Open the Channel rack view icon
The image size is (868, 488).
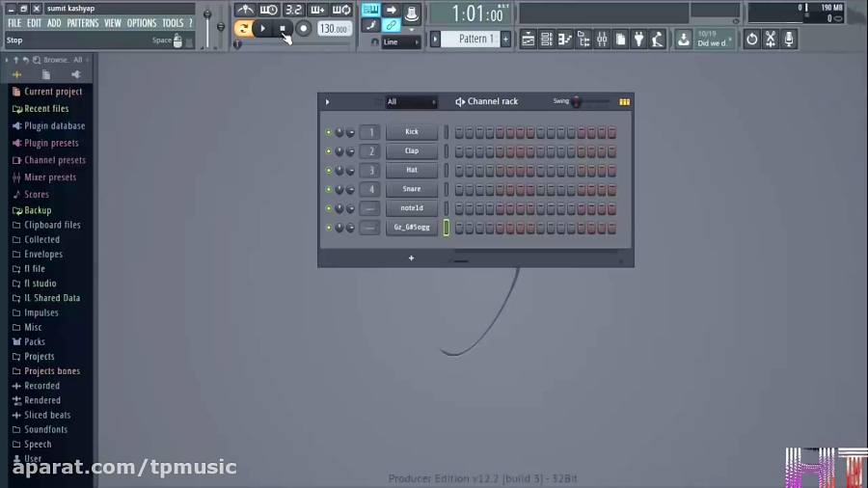point(547,40)
